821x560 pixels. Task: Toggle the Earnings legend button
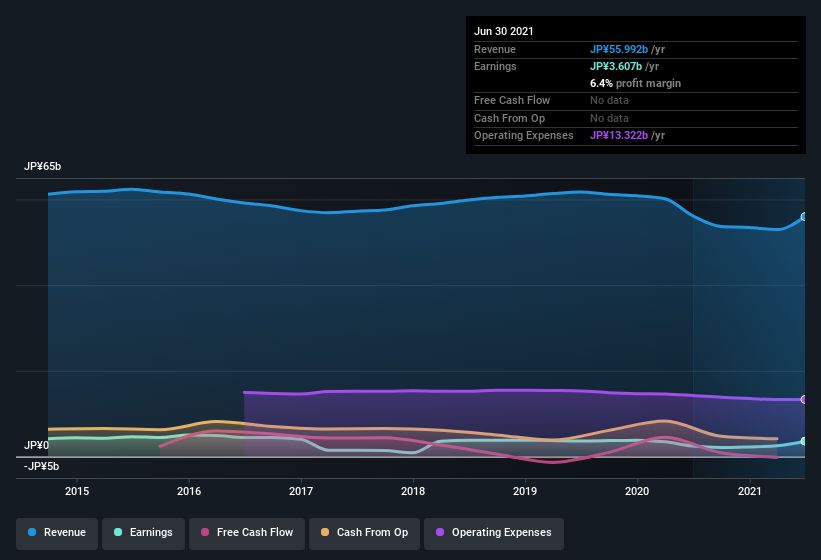[x=143, y=533]
